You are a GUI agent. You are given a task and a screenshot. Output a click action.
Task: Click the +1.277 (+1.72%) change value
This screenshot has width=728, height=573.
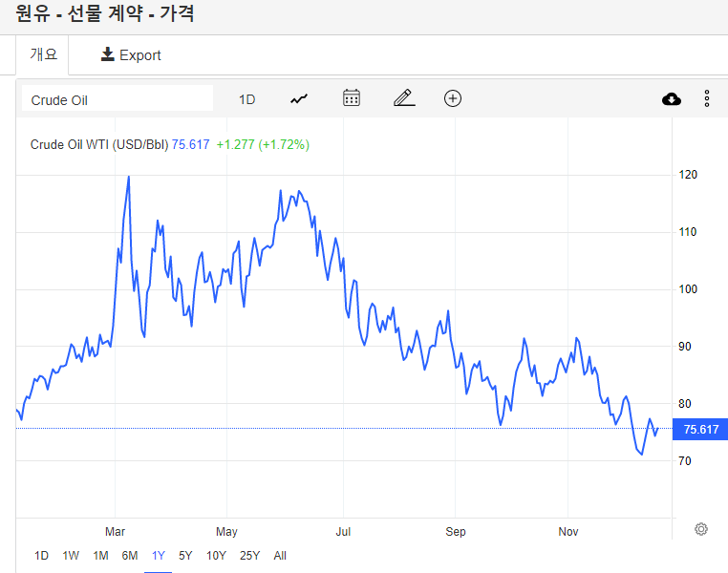[x=263, y=145]
